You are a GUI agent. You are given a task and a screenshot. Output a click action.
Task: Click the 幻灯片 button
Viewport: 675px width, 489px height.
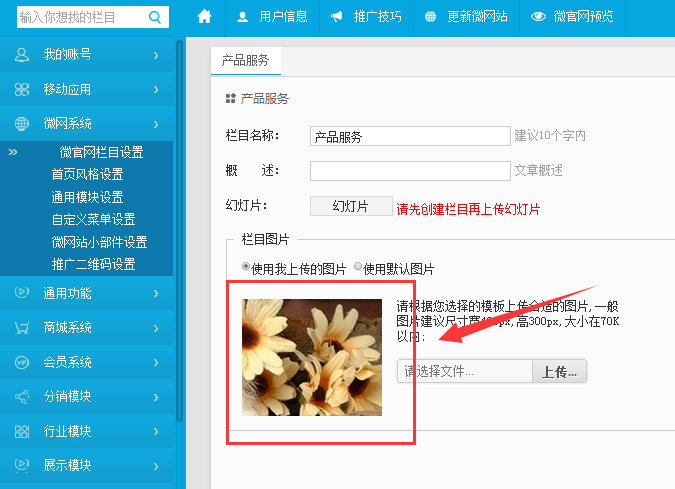tap(350, 206)
